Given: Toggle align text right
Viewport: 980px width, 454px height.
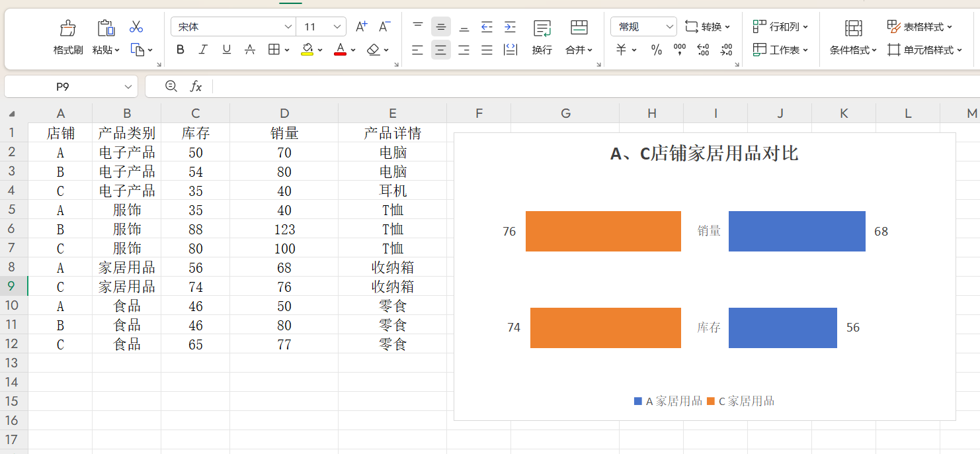Looking at the screenshot, I should pos(464,50).
